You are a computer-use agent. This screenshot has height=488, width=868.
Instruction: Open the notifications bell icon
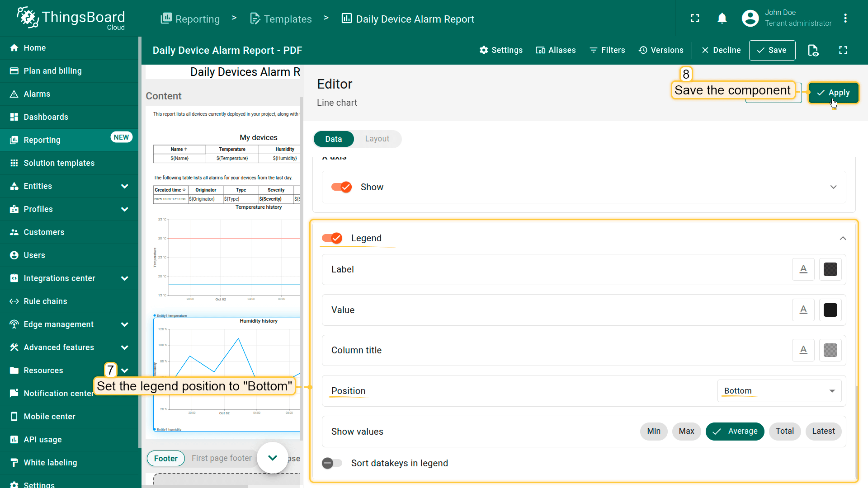pos(722,19)
